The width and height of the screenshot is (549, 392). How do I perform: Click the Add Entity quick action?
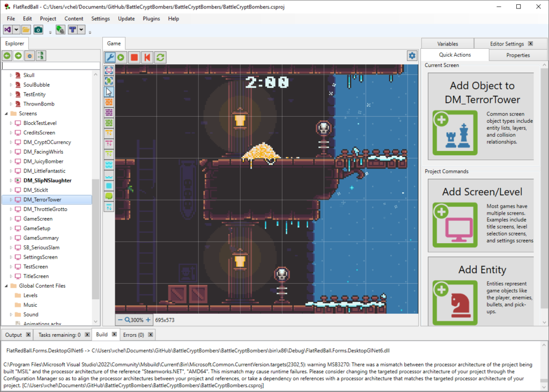[480, 292]
